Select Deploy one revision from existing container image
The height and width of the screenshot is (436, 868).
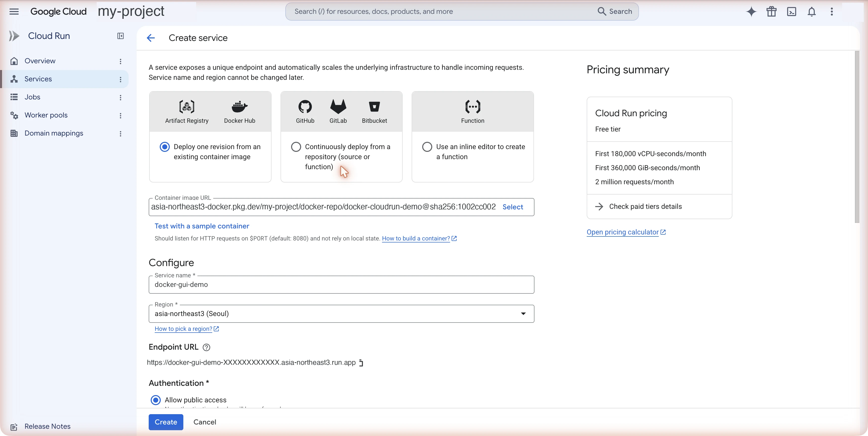coord(165,147)
